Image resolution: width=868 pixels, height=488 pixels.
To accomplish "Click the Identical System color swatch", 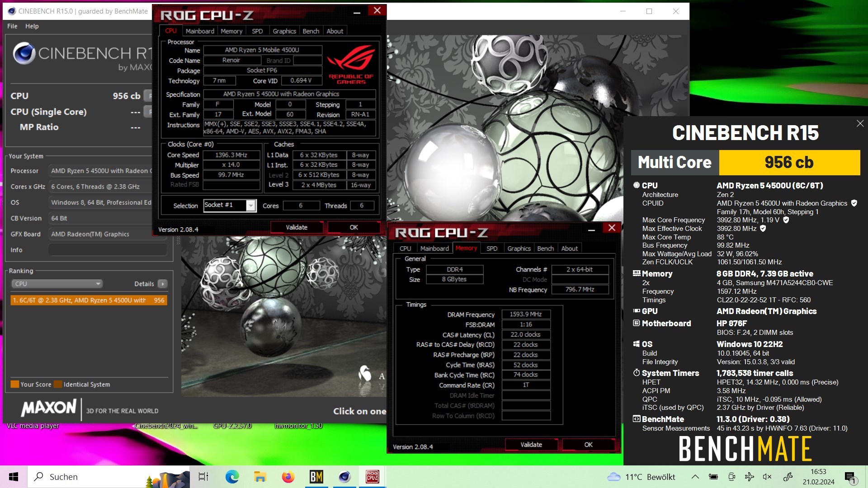I will point(58,385).
